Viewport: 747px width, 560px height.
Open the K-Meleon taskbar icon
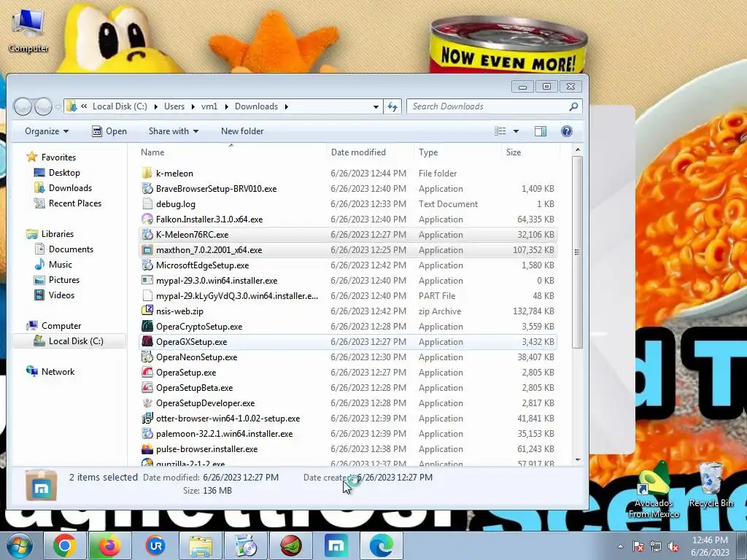pyautogui.click(x=291, y=545)
